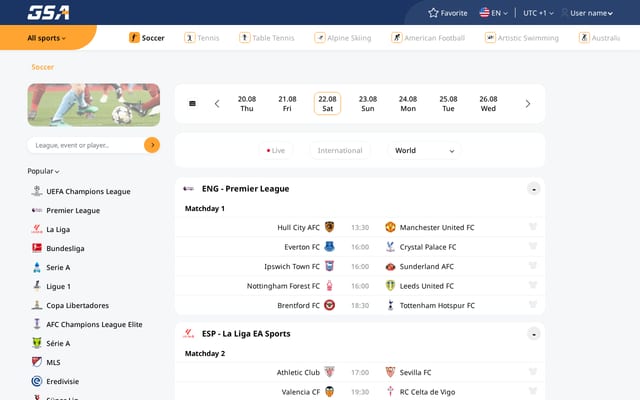Open the calendar icon in date bar
Screen dimensions: 640x400
[x=192, y=104]
